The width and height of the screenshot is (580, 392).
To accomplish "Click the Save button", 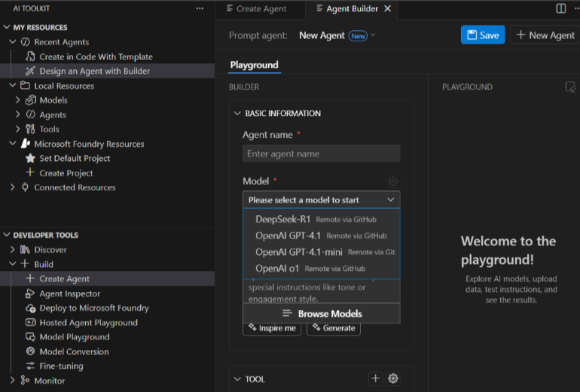I will 483,35.
